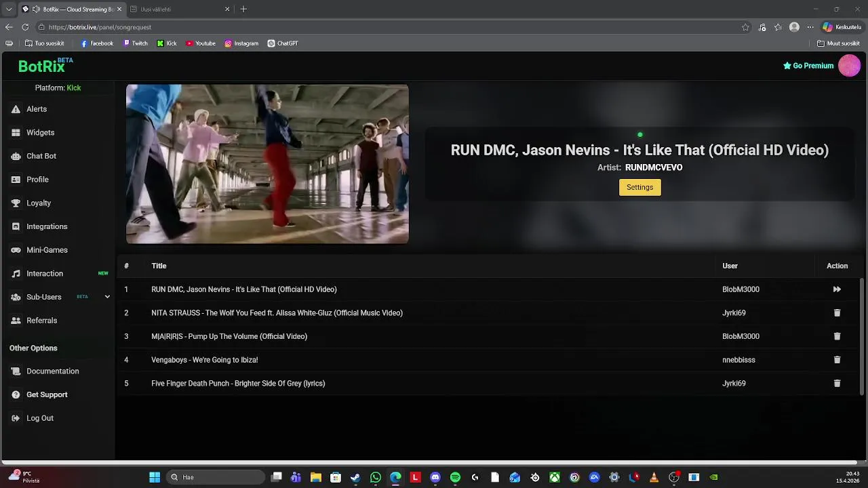The width and height of the screenshot is (868, 488).
Task: Delete the NITA STRAUSS song request
Action: [x=837, y=313]
